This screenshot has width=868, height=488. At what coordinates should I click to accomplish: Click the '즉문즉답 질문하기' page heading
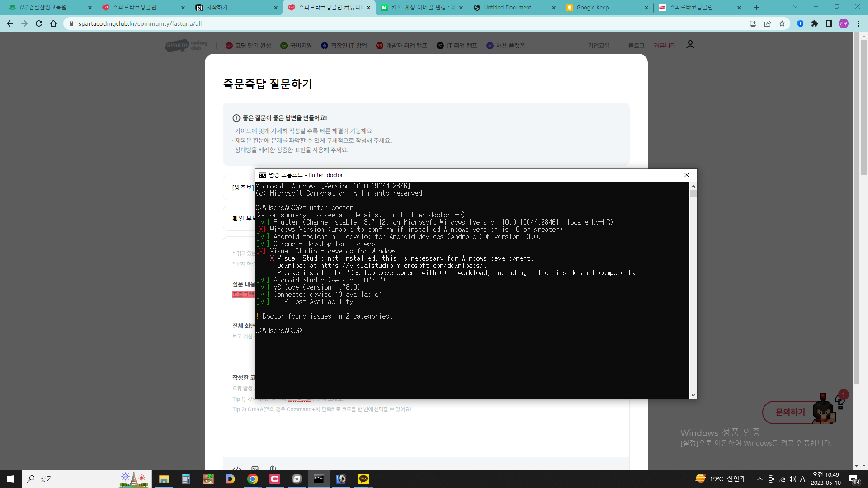[268, 84]
